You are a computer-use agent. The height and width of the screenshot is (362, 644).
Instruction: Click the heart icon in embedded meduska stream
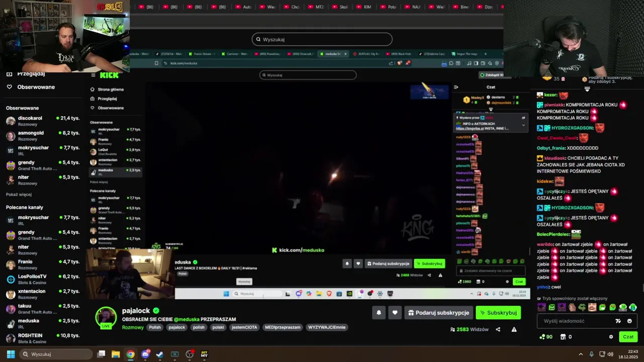[x=358, y=263]
